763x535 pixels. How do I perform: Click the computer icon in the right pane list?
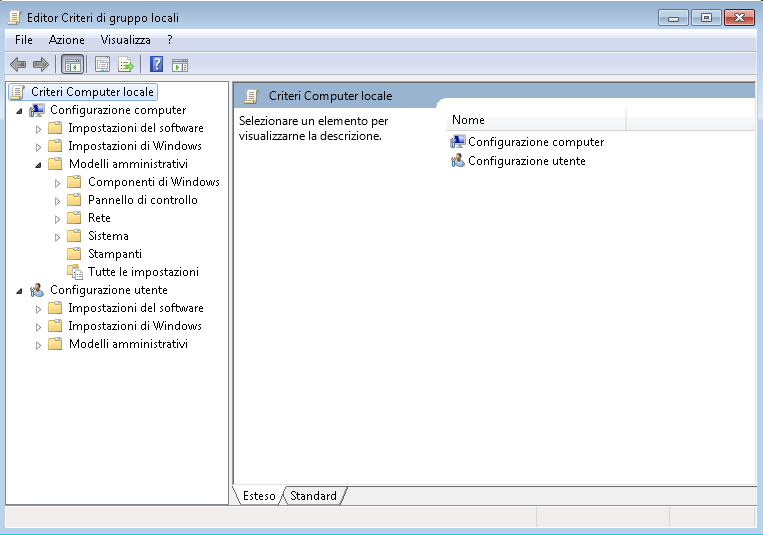[x=457, y=142]
